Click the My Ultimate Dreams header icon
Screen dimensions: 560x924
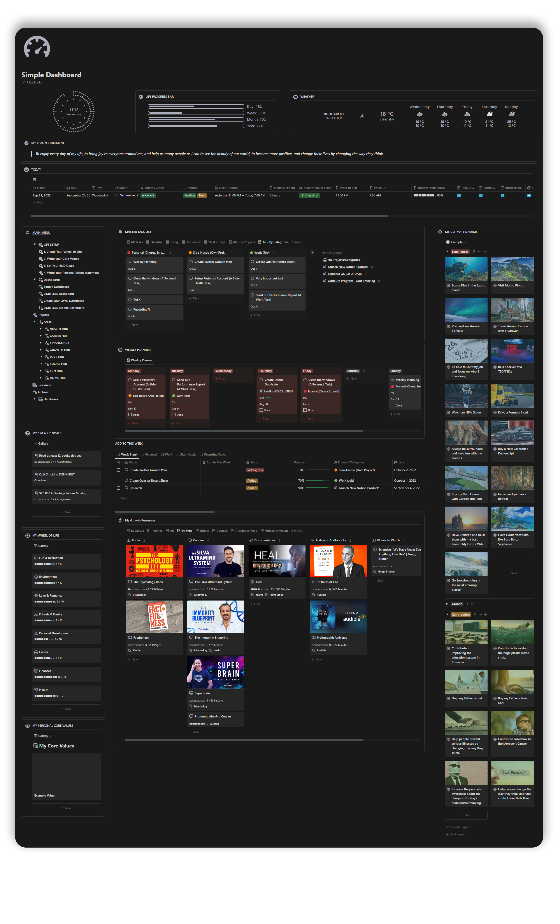[440, 232]
